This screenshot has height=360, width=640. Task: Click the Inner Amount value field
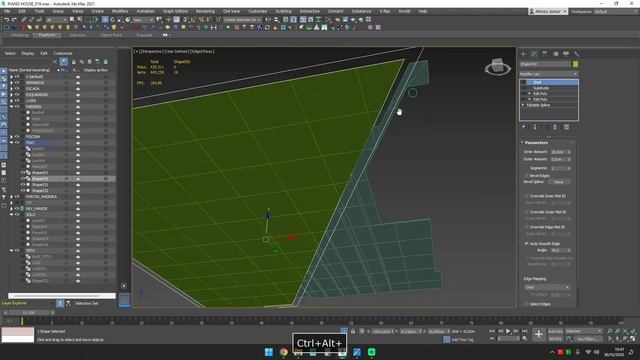[558, 152]
